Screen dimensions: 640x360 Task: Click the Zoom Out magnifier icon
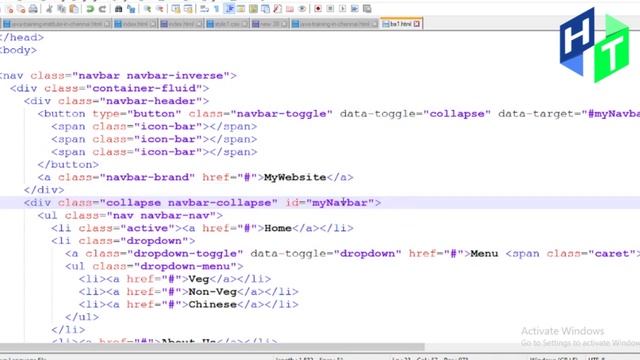pyautogui.click(x=160, y=9)
